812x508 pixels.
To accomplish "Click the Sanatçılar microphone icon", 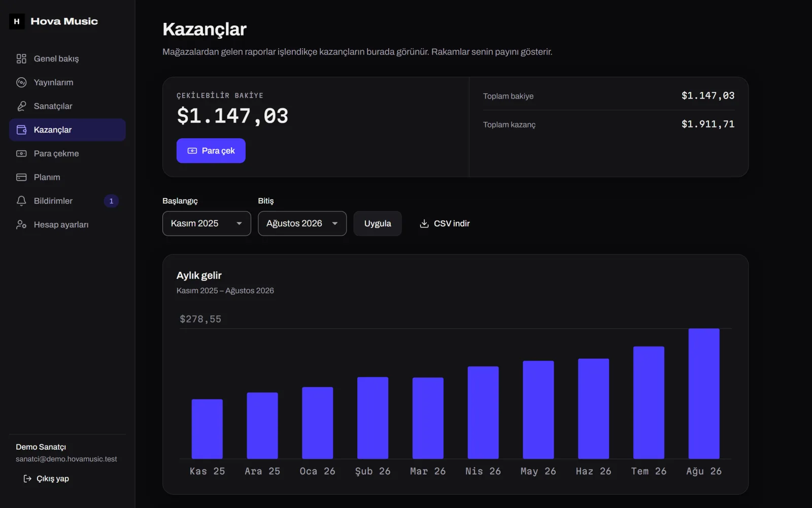I will click(x=21, y=106).
